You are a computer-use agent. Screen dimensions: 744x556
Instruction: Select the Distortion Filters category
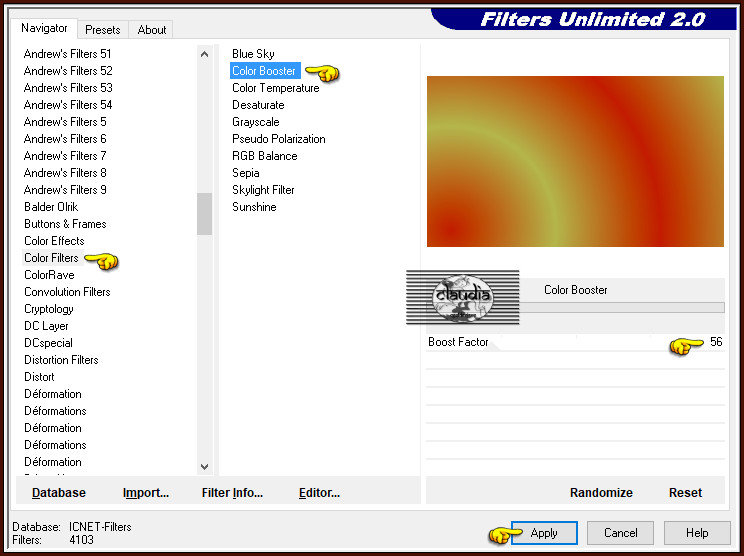pos(61,360)
